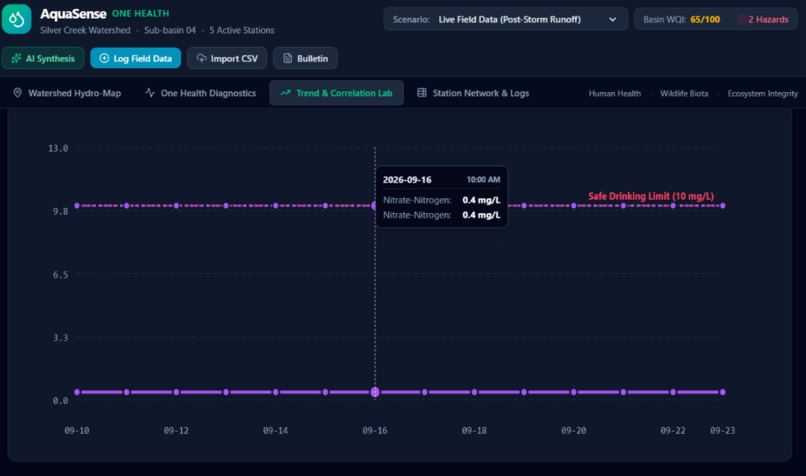The width and height of the screenshot is (806, 476).
Task: Click the ONE HEALTH label
Action: pos(140,13)
